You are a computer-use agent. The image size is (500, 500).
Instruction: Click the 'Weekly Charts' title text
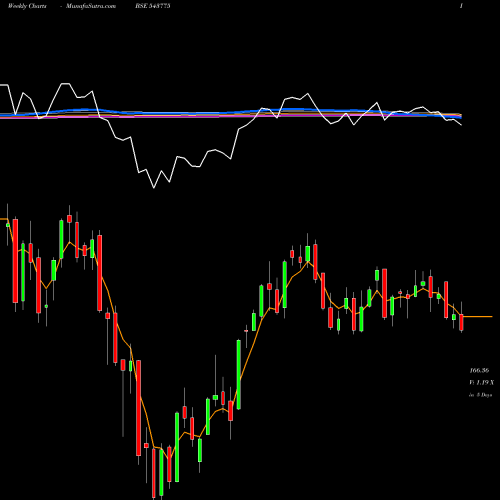27,6
